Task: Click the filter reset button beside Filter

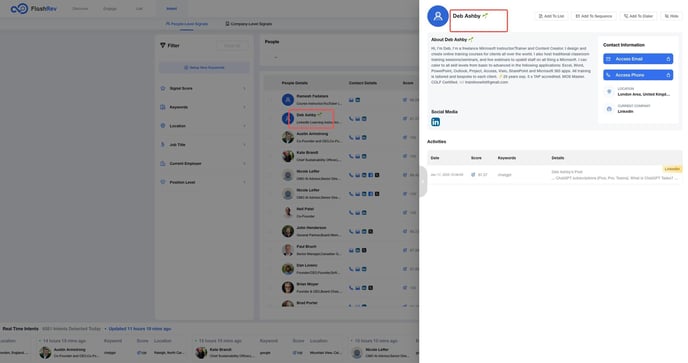Action: pos(232,45)
